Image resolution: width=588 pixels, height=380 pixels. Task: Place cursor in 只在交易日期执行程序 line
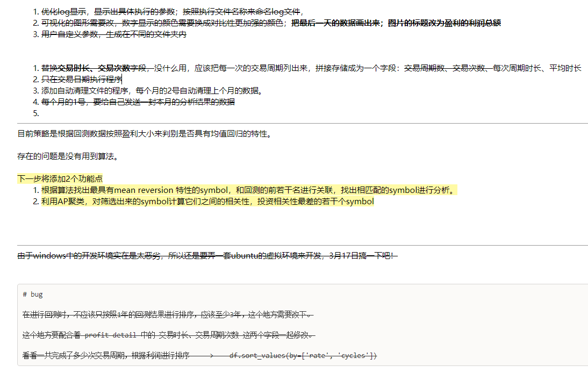pyautogui.click(x=82, y=80)
